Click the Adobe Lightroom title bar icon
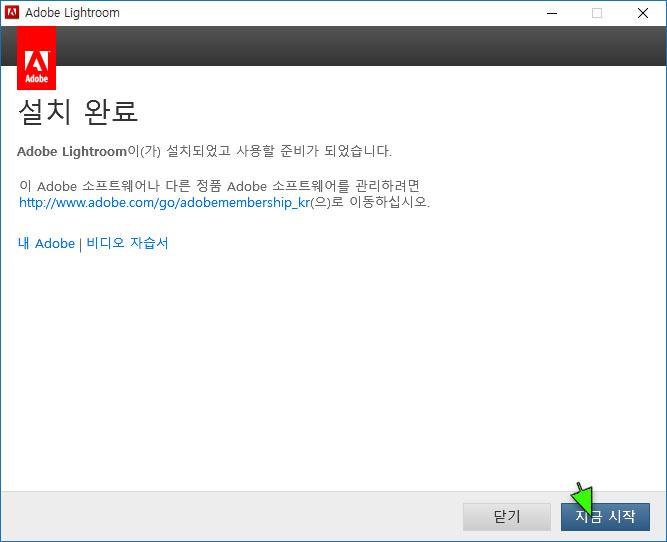 (12, 12)
